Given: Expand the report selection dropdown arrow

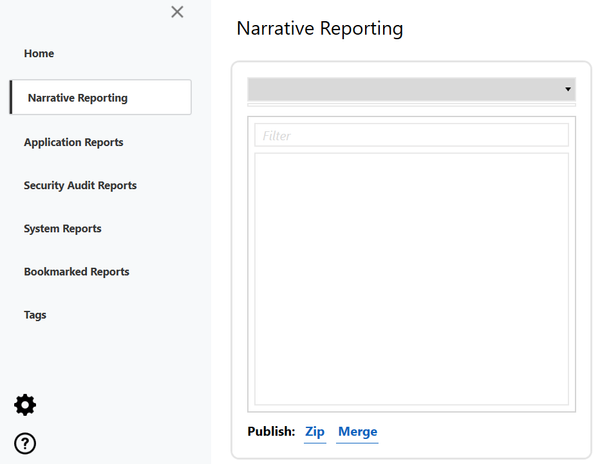Looking at the screenshot, I should tap(567, 89).
